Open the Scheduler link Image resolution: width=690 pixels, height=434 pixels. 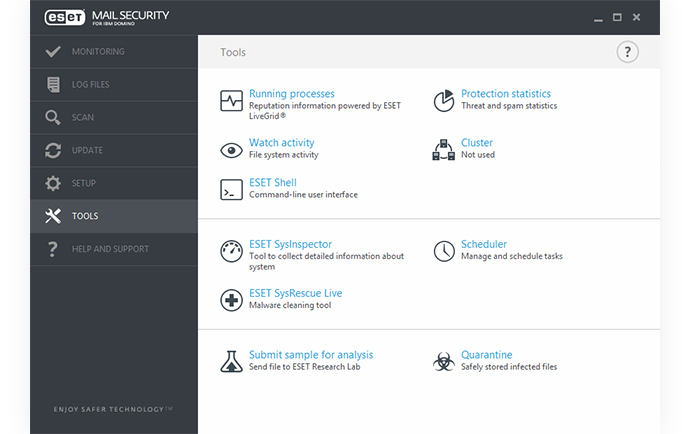coord(484,244)
